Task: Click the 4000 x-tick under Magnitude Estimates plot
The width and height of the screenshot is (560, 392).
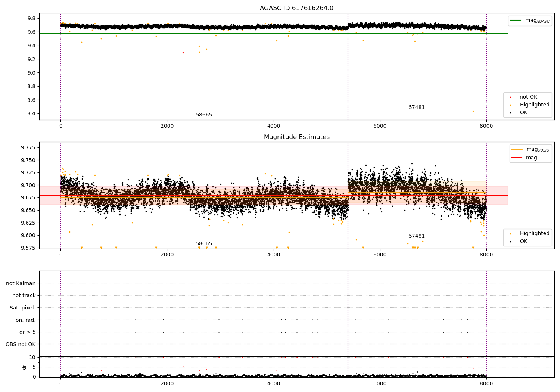Action: (273, 255)
